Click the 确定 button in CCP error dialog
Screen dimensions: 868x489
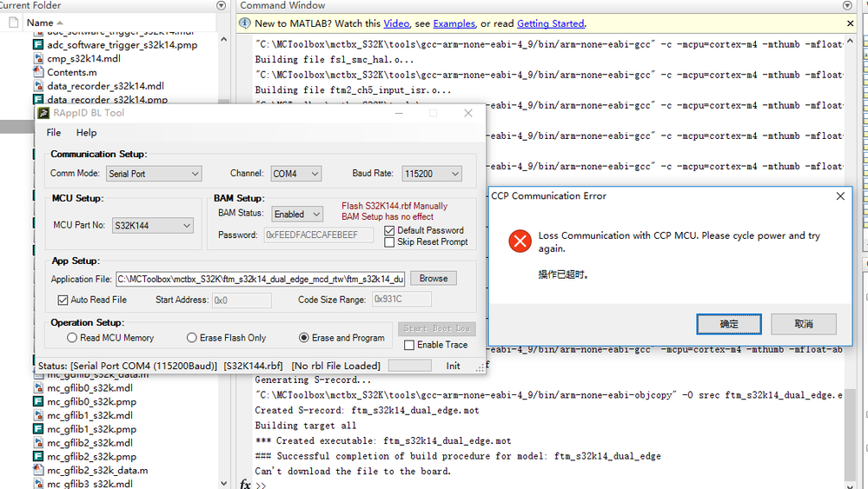pos(729,324)
